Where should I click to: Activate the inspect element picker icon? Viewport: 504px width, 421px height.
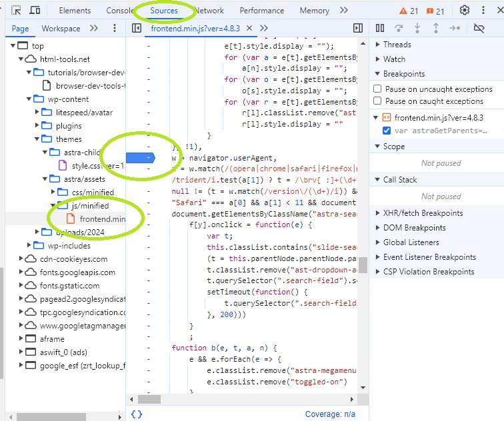click(x=16, y=10)
